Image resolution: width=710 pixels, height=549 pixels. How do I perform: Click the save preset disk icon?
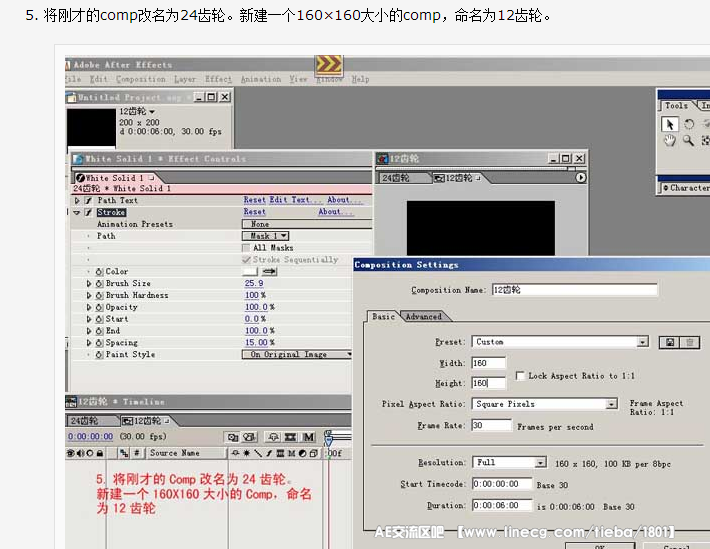point(670,342)
